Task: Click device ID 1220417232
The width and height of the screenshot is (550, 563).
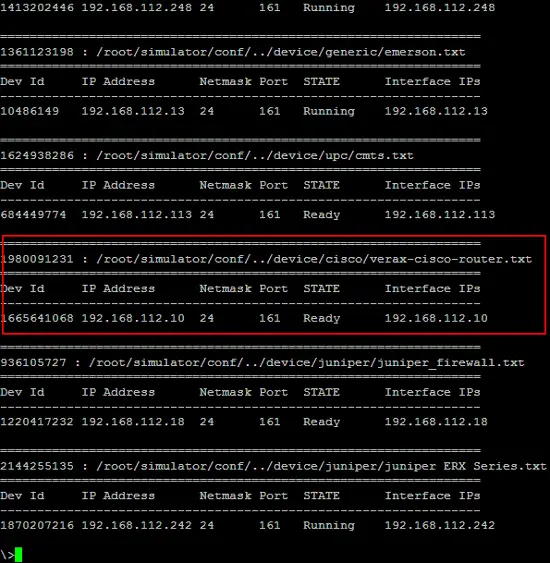Action: (37, 422)
